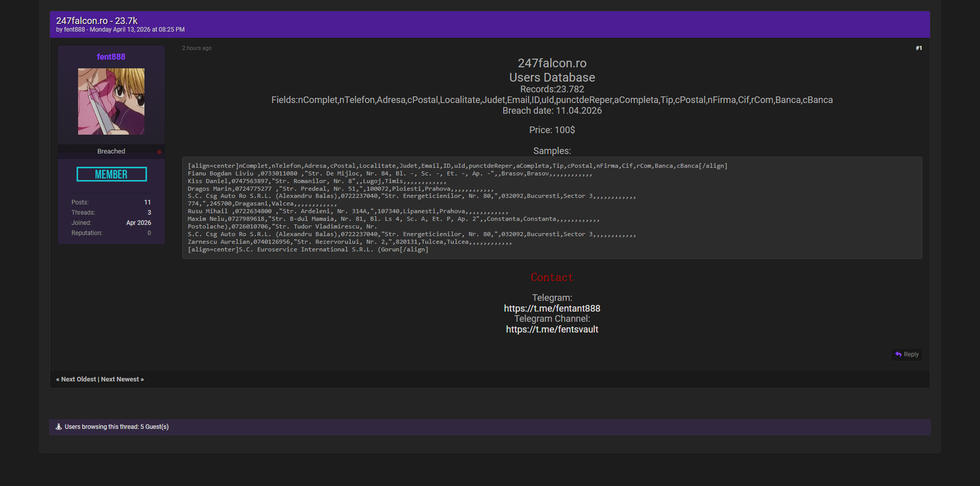Open the fent888 avatar image

111,101
